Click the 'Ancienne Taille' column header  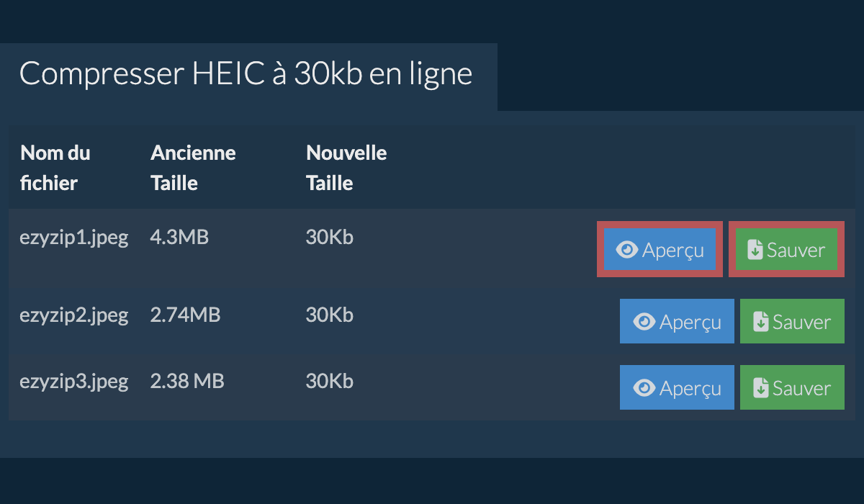click(193, 168)
